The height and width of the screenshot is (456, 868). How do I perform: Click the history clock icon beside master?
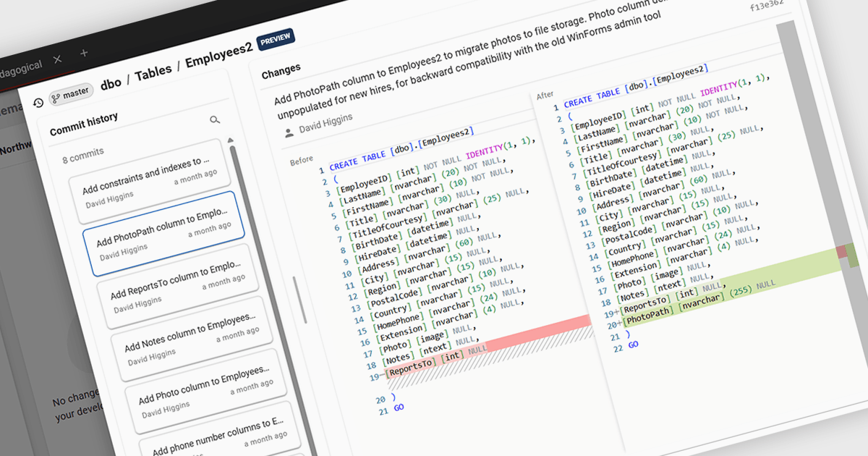click(38, 103)
